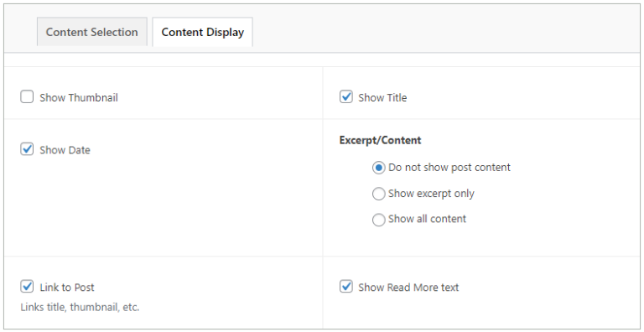Click the 'Show Date' label text

coord(65,150)
